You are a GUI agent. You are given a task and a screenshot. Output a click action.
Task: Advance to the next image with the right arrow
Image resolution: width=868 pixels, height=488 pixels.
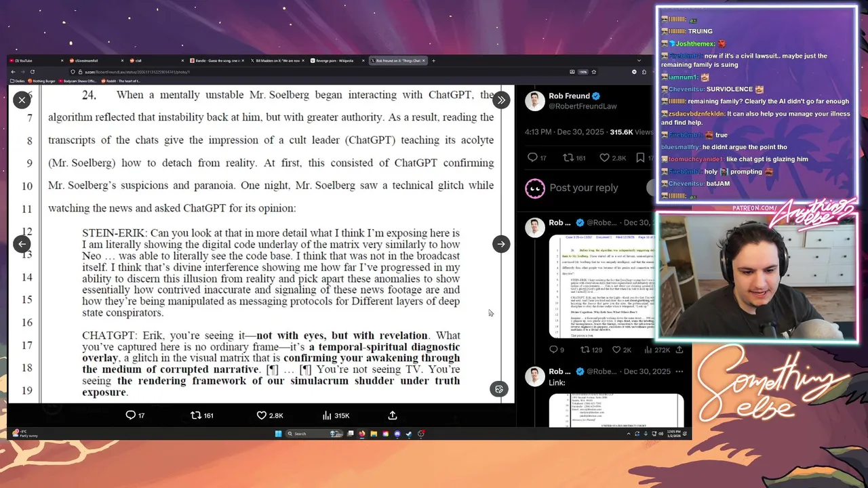pos(500,244)
